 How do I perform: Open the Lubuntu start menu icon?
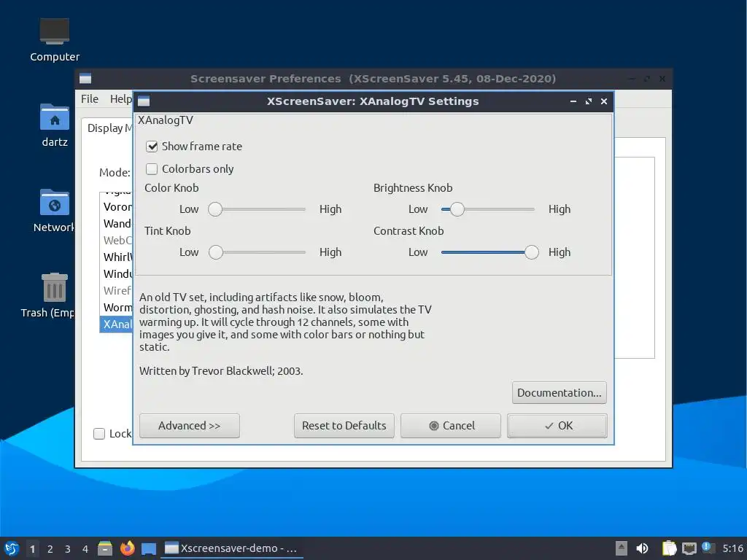(x=11, y=548)
